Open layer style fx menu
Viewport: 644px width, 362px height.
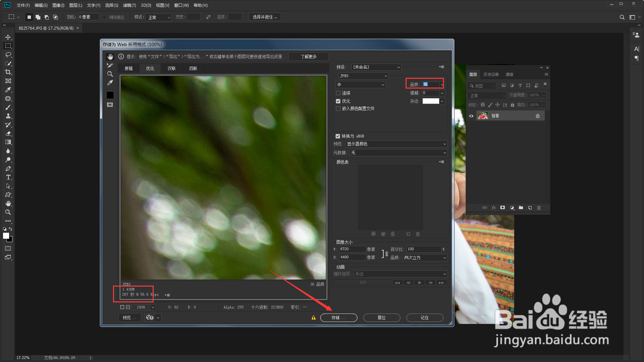point(494,208)
